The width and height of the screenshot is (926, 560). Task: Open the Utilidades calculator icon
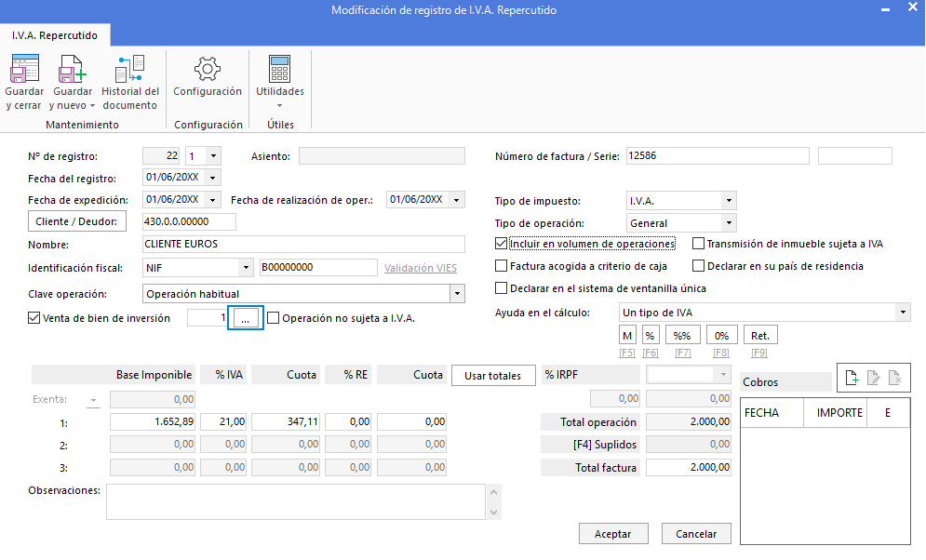point(279,69)
